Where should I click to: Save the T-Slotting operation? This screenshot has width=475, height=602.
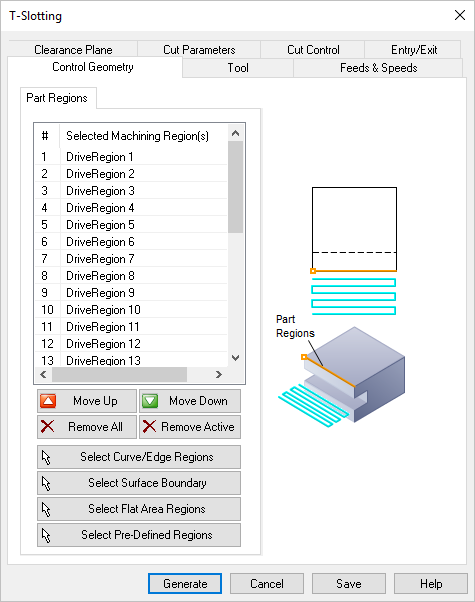pos(349,584)
